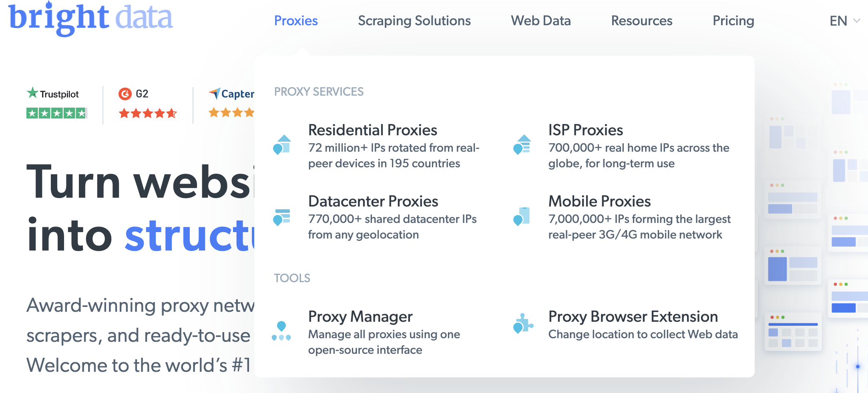Select the ISP Proxies heading
868x393 pixels.
tap(586, 130)
